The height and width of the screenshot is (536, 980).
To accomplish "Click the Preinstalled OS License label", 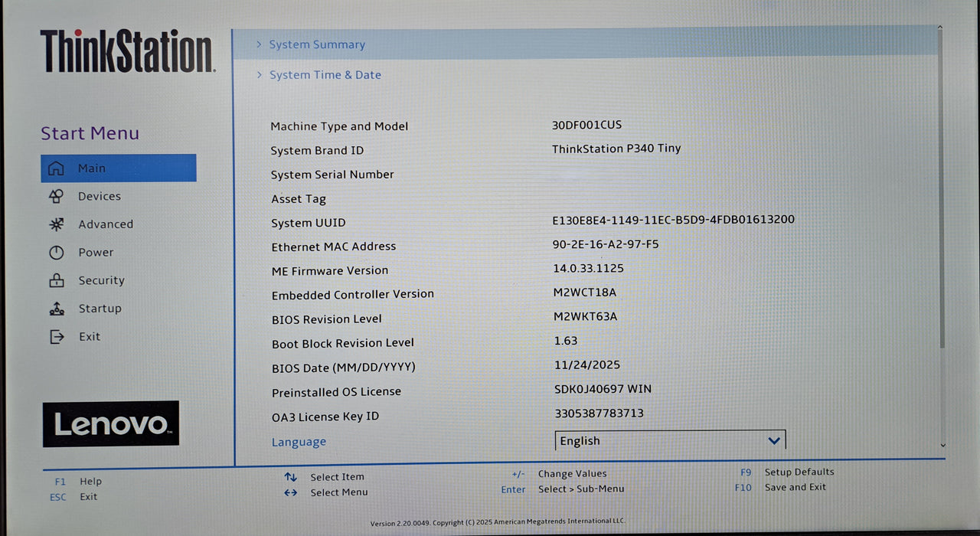I will point(336,392).
